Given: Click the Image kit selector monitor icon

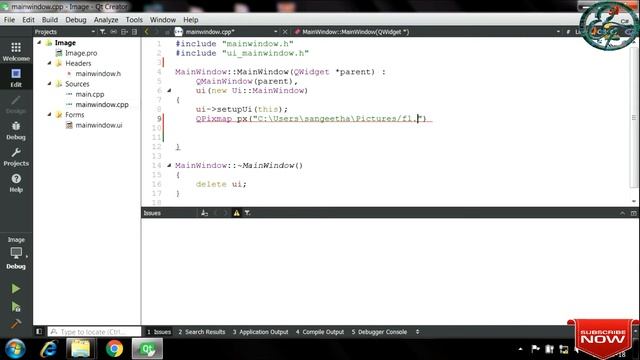Looking at the screenshot, I should point(16,253).
